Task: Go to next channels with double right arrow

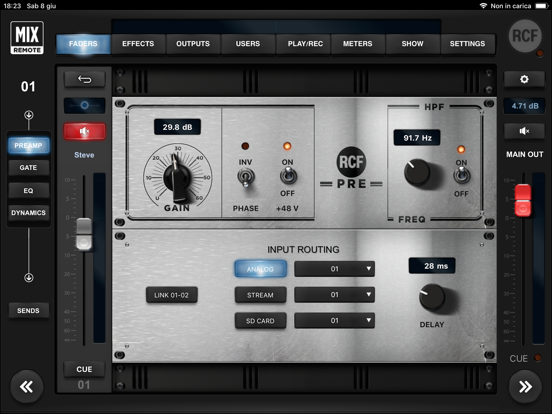Action: click(x=525, y=387)
